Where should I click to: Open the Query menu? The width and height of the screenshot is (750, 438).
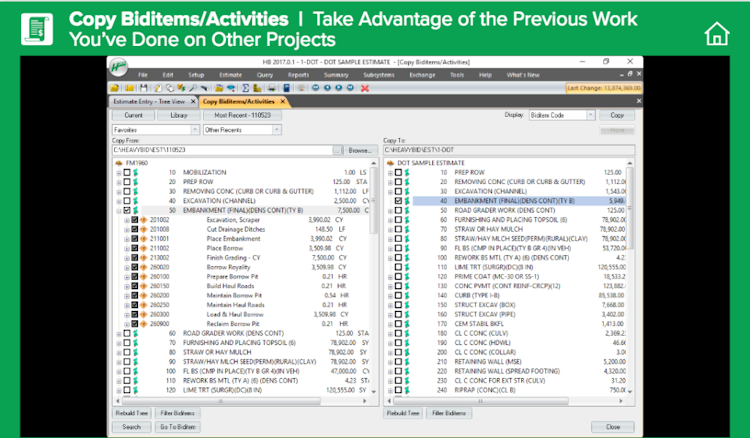[x=265, y=75]
